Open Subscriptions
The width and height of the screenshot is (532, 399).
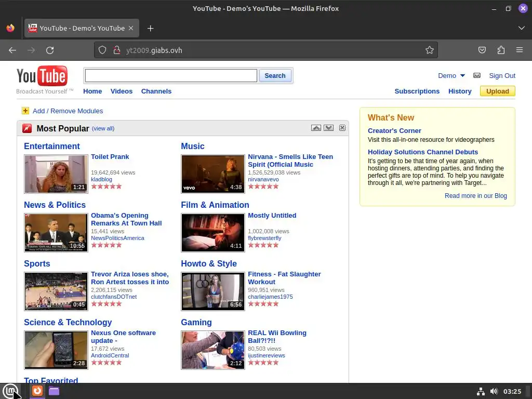417,91
